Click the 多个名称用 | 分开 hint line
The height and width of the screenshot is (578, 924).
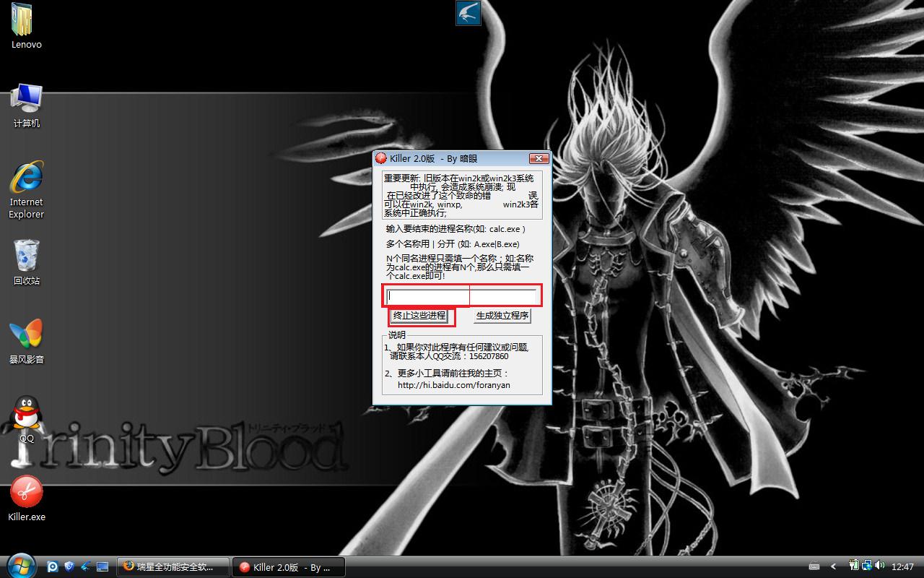[x=453, y=244]
